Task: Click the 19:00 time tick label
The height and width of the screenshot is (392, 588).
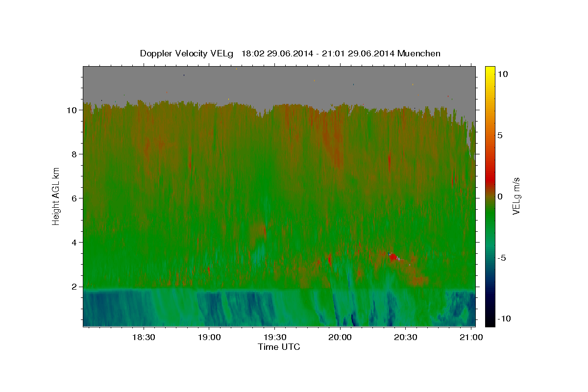Action: pos(209,338)
